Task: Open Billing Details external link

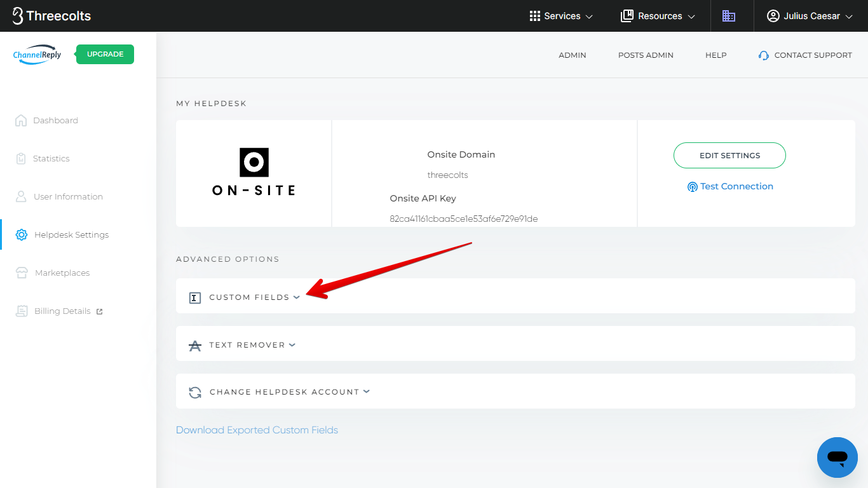Action: (62, 311)
